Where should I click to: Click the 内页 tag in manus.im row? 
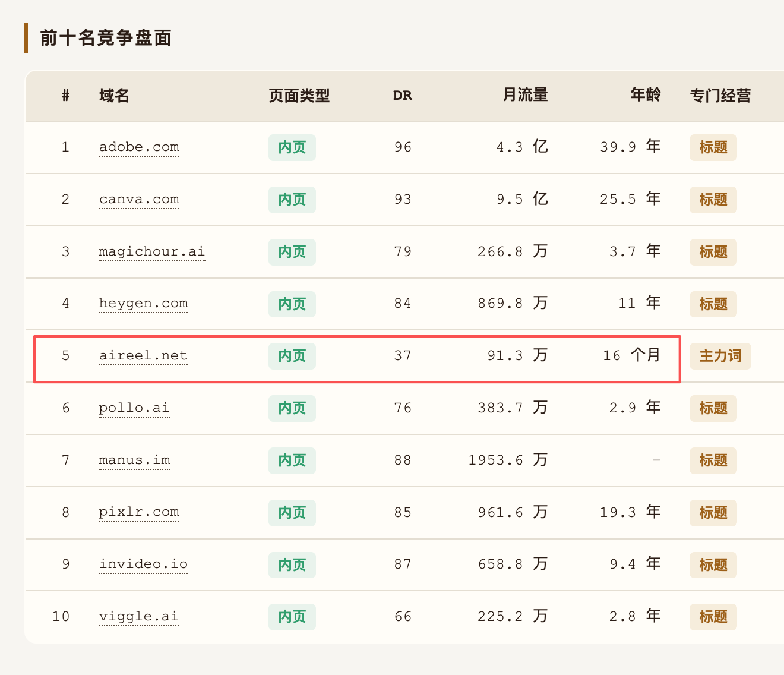click(x=292, y=460)
